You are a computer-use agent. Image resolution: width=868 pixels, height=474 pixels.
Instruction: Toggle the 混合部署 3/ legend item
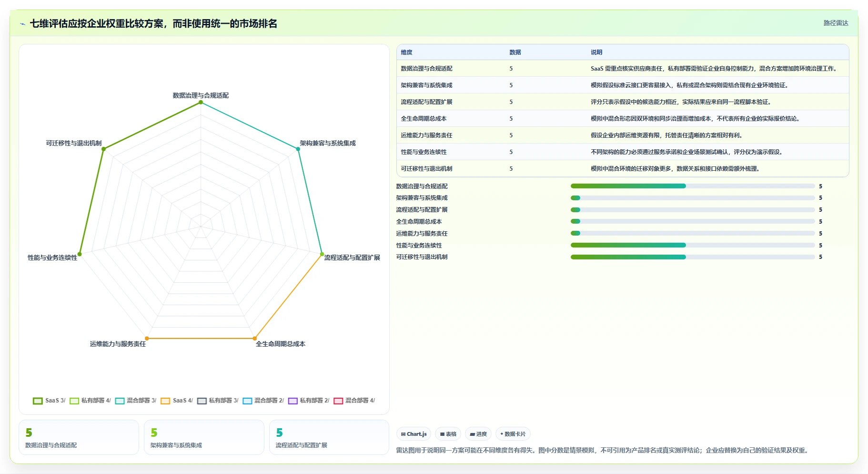136,401
